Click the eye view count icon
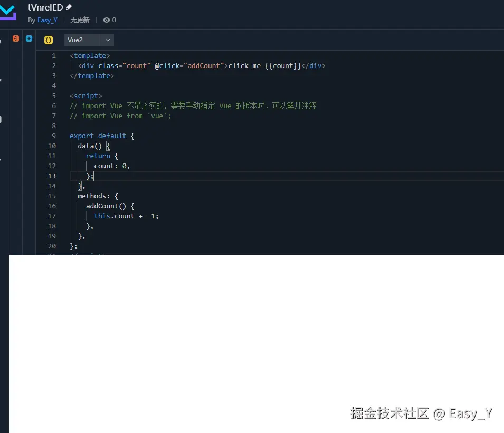Viewport: 504px width, 433px height. coord(107,20)
